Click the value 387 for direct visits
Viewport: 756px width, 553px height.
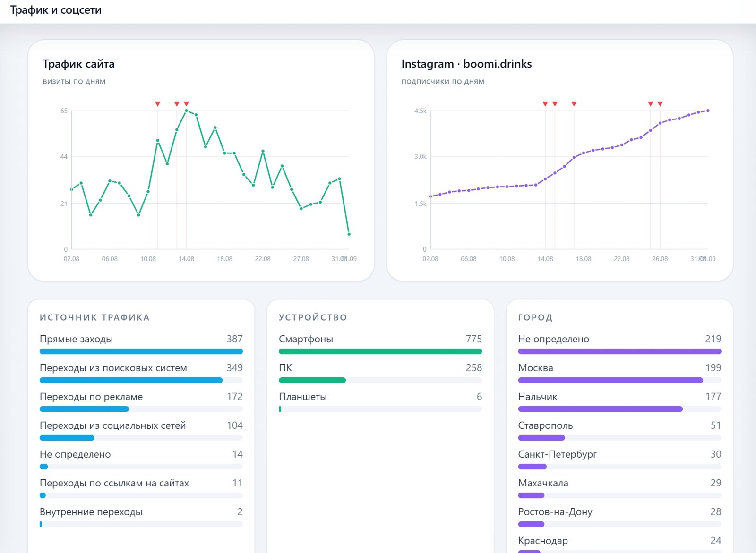[234, 339]
